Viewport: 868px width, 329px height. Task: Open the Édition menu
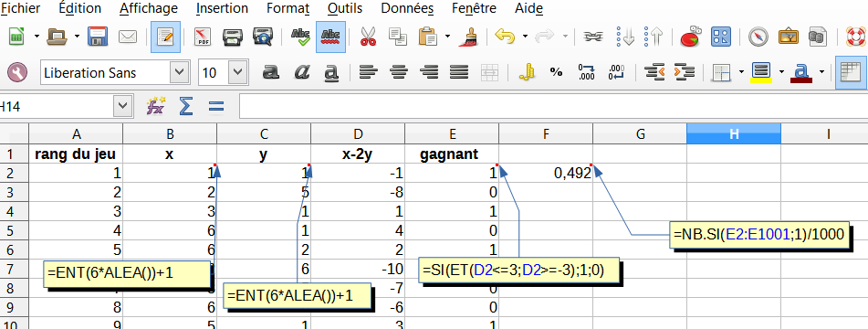tap(79, 8)
